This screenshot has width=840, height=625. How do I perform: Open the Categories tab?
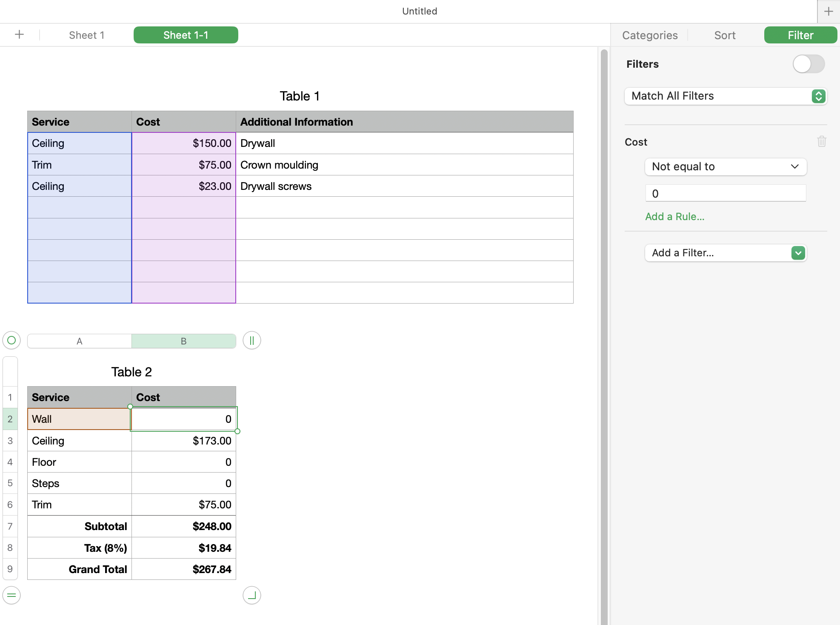649,35
